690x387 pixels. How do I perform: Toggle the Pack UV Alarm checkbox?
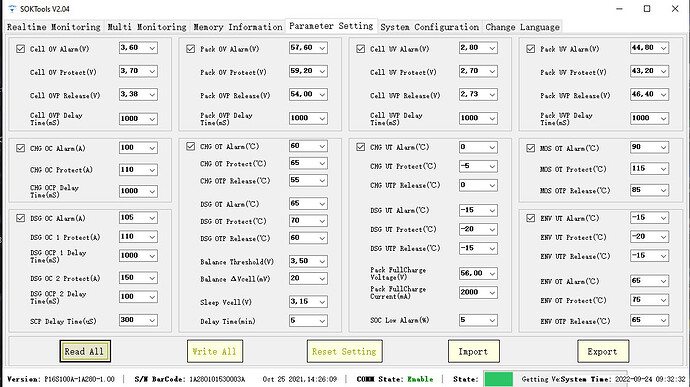(530, 49)
